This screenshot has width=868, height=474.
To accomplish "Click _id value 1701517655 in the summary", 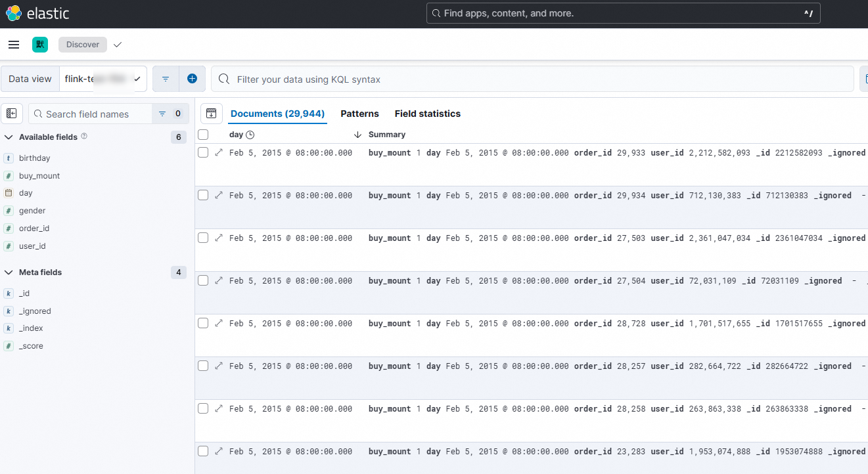I will [x=798, y=323].
